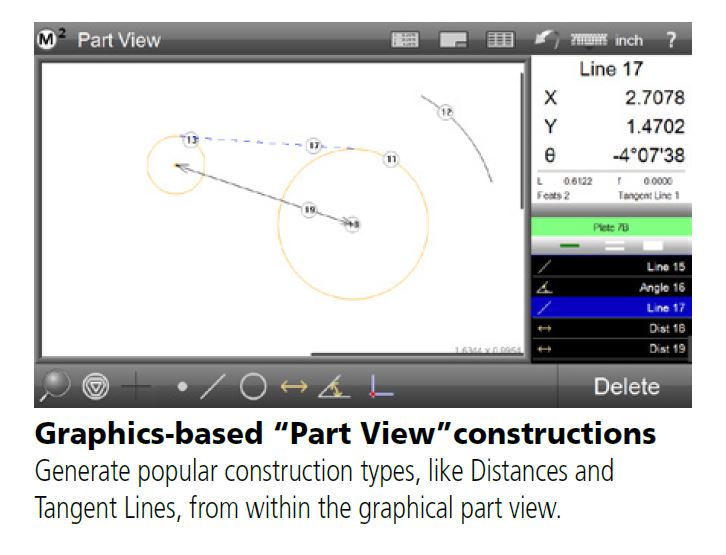Pick the angle construction tool icon

click(333, 387)
